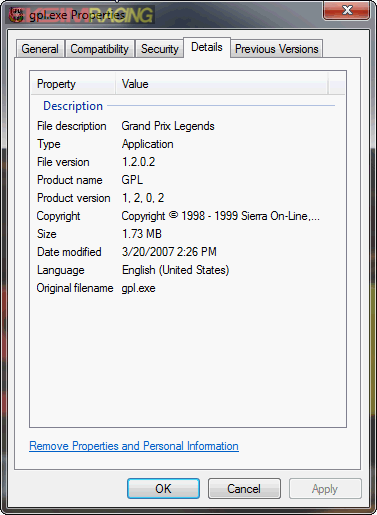Go to the Security tab
The width and height of the screenshot is (377, 515).
pyautogui.click(x=159, y=49)
